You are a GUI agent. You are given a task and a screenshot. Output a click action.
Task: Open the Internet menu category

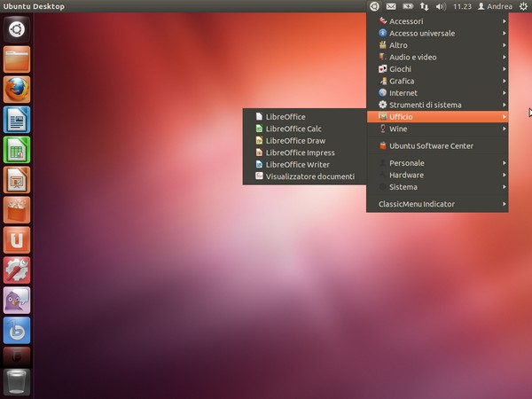(x=437, y=92)
